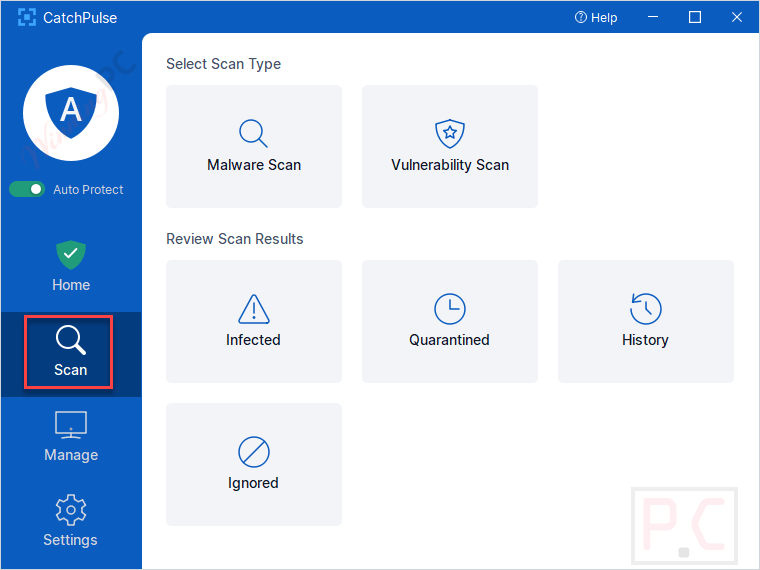The image size is (760, 570).
Task: Click the shield A profile badge
Action: [x=71, y=113]
